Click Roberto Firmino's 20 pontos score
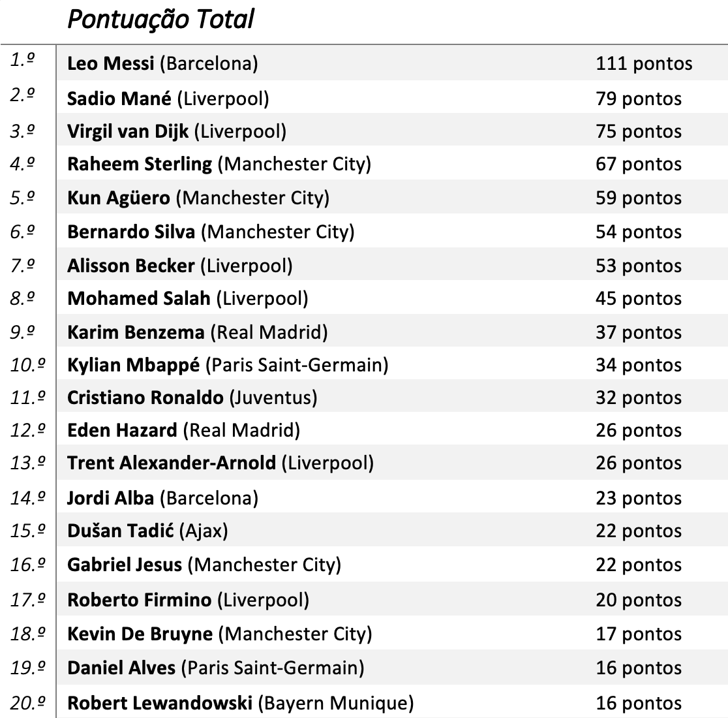The width and height of the screenshot is (728, 718). click(x=638, y=600)
